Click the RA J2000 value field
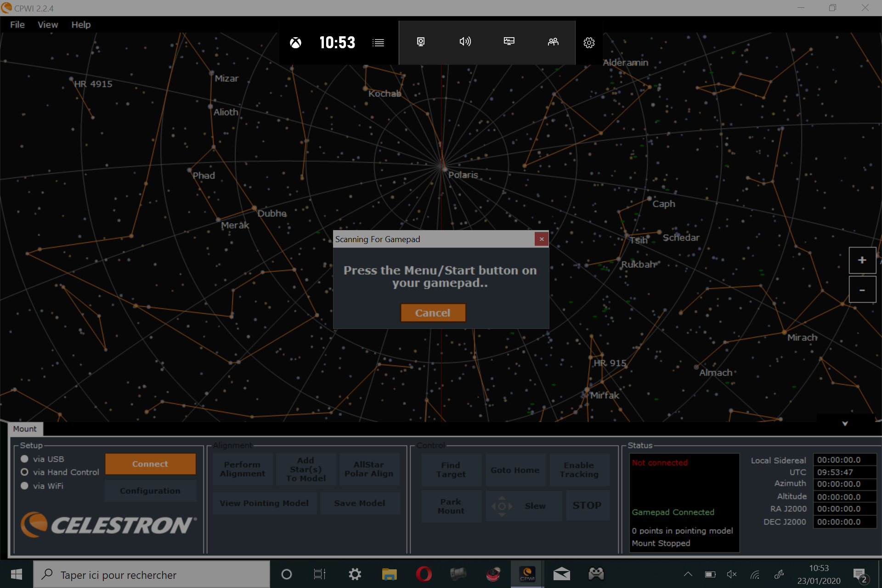This screenshot has height=588, width=882. point(845,509)
